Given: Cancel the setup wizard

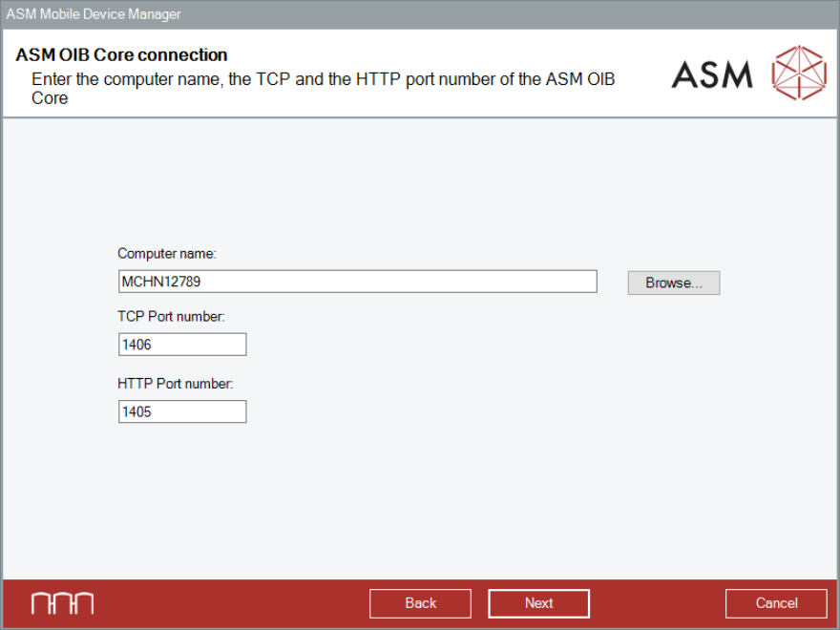Looking at the screenshot, I should [x=776, y=603].
